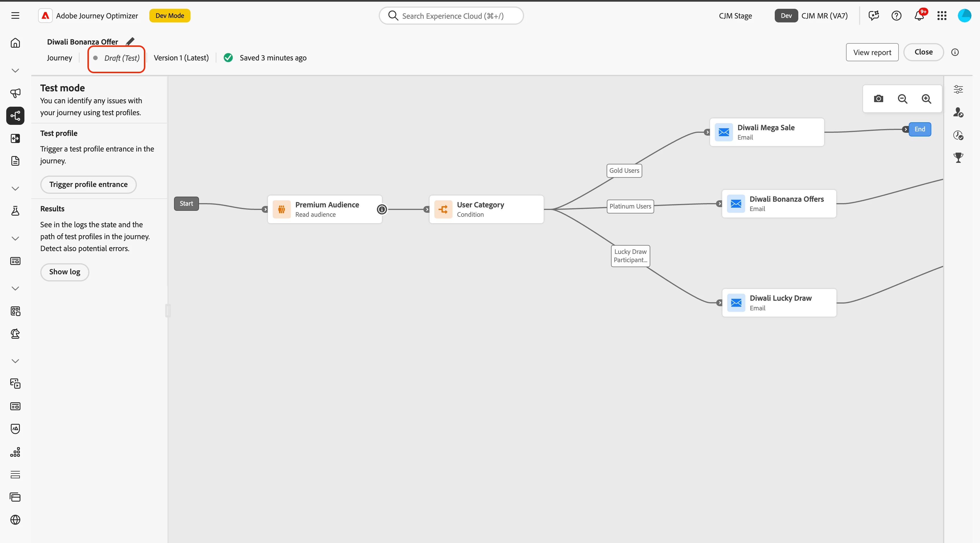
Task: Expand the first collapsed sidebar section chevron
Action: (x=15, y=71)
